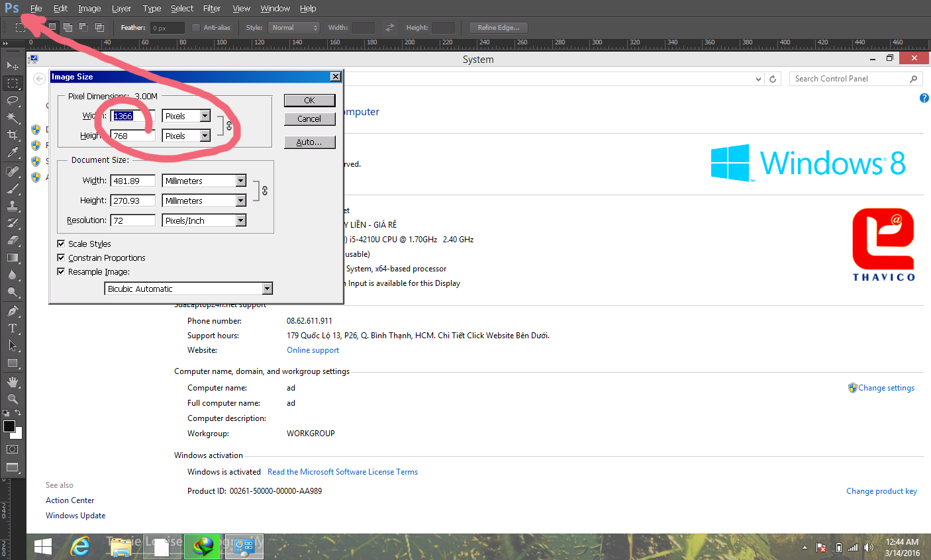Open the Image menu
Viewport: 931px width, 560px height.
click(89, 9)
